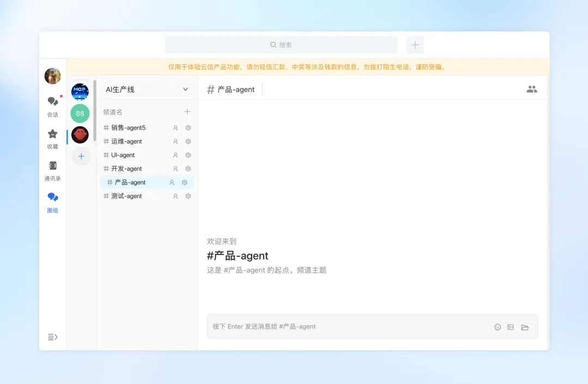This screenshot has width=588, height=384.
Task: Click the channel title 产品-agent header
Action: 231,90
